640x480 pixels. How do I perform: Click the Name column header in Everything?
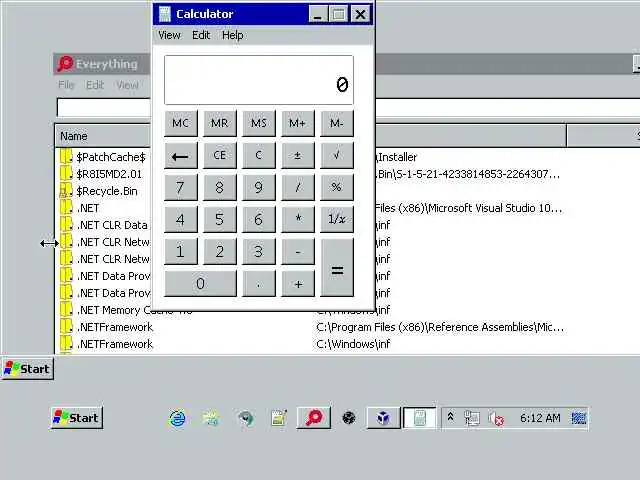(103, 136)
